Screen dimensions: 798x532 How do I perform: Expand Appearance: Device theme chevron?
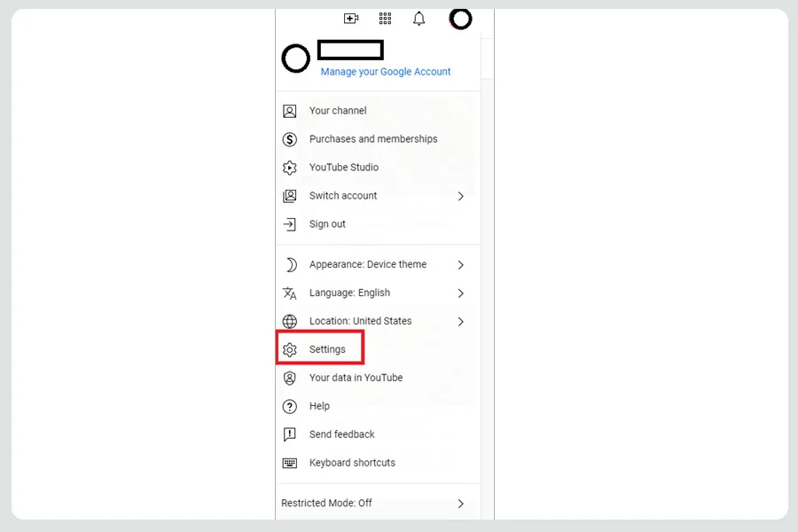pyautogui.click(x=460, y=265)
